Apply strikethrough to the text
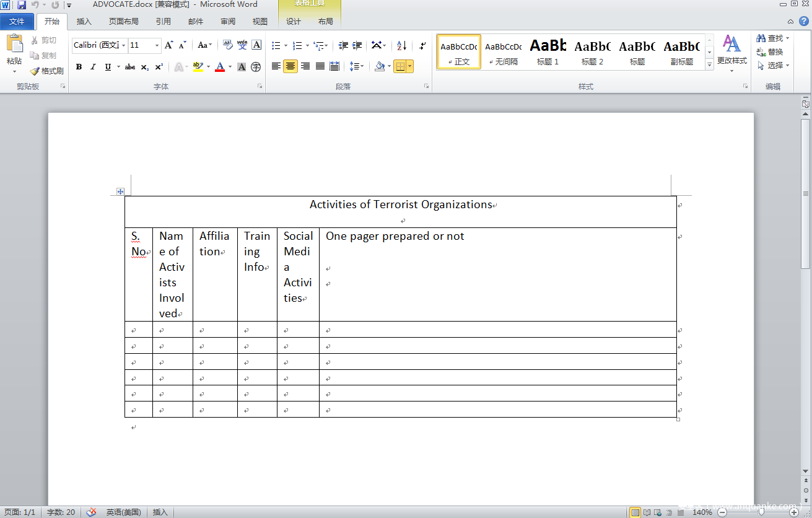The width and height of the screenshot is (812, 518). point(130,67)
